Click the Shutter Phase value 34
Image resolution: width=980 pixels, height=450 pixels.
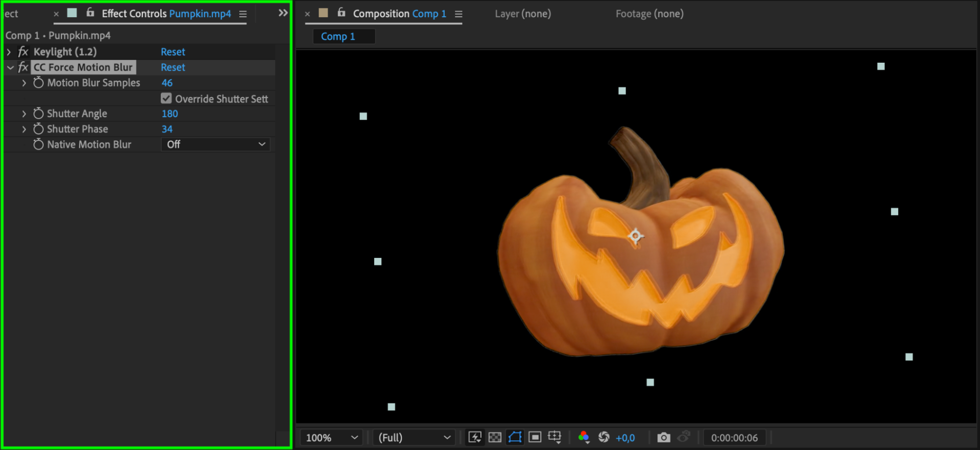tap(167, 129)
